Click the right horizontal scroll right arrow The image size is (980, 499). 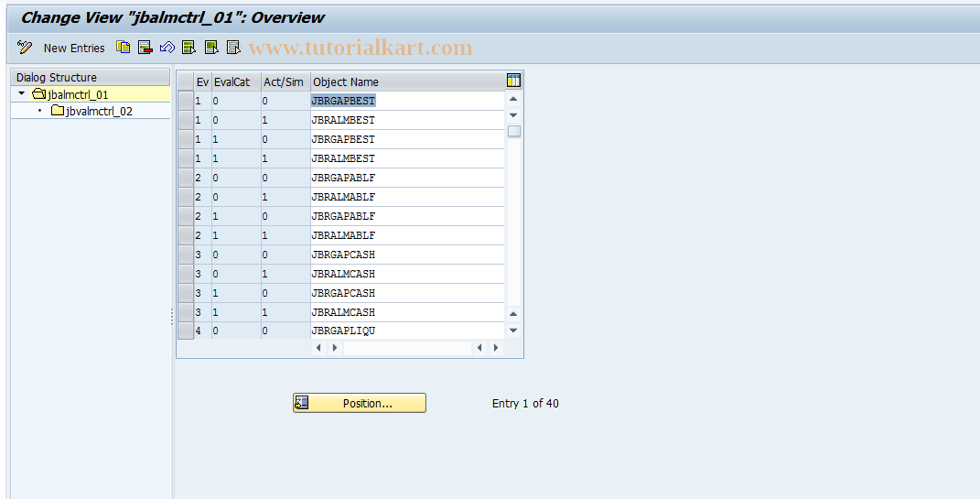tap(496, 348)
